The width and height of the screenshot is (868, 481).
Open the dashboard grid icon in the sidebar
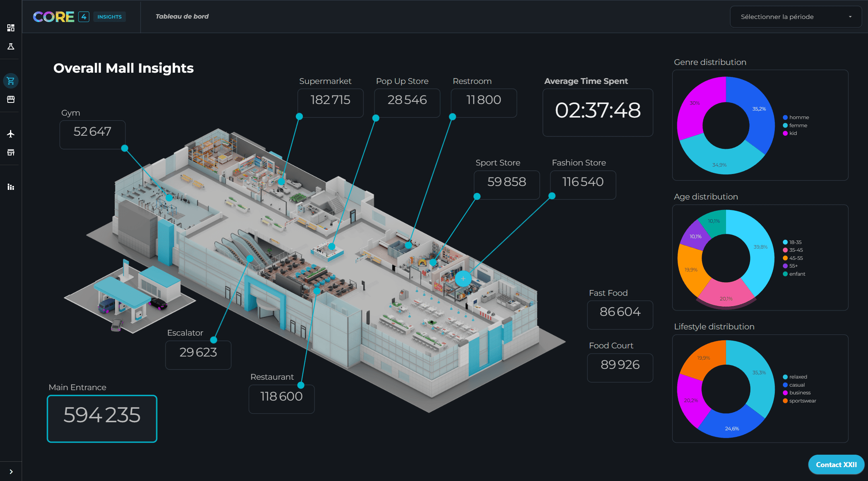11,28
